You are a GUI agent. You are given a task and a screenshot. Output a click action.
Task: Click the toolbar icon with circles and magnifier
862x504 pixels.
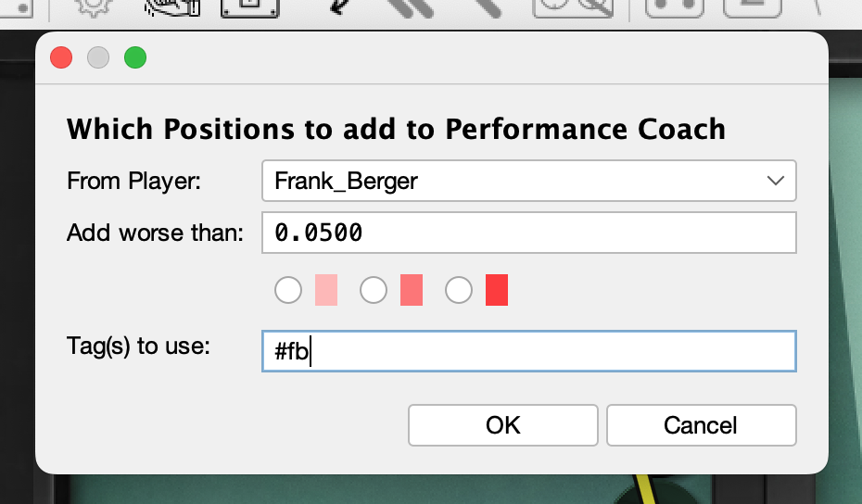point(573,8)
